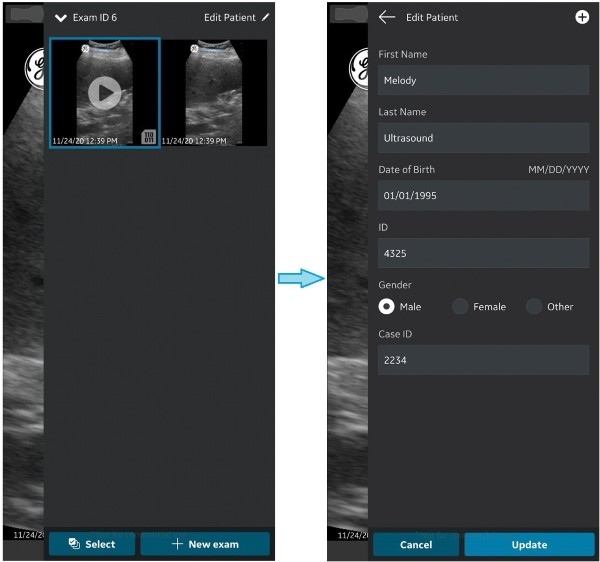Edit the Date of Birth field
Viewport: 600px width, 562px height.
(x=483, y=196)
